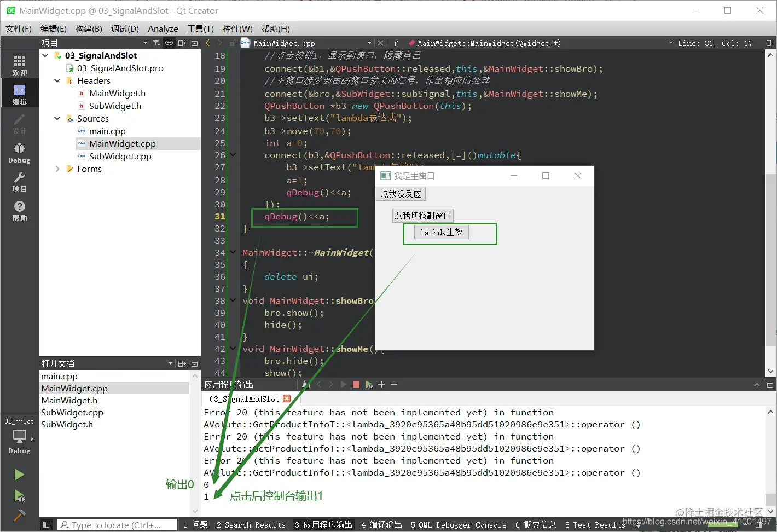This screenshot has height=532, width=777.
Task: Click the 点我没反应 button in main window
Action: 401,194
